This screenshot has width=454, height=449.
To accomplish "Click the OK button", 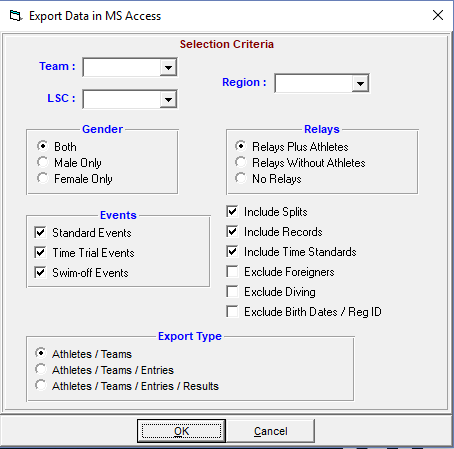I will (181, 431).
